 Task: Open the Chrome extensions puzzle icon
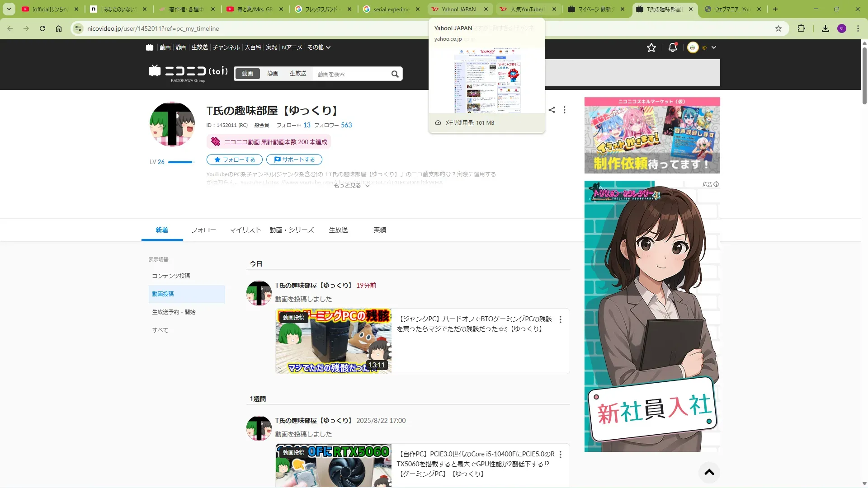point(801,28)
